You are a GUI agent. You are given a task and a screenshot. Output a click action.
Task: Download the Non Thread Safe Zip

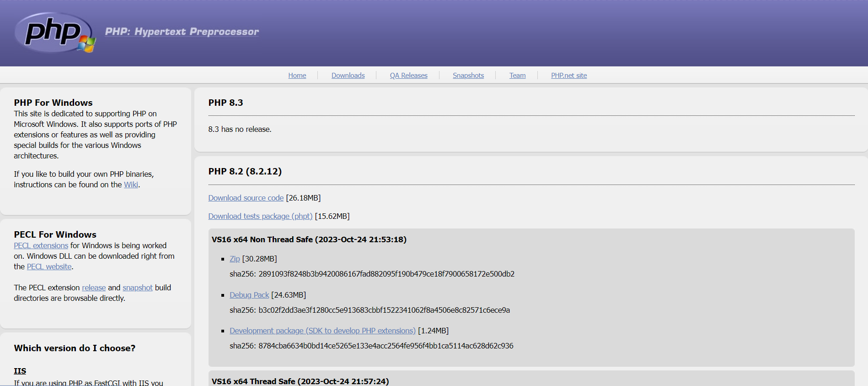pyautogui.click(x=235, y=259)
